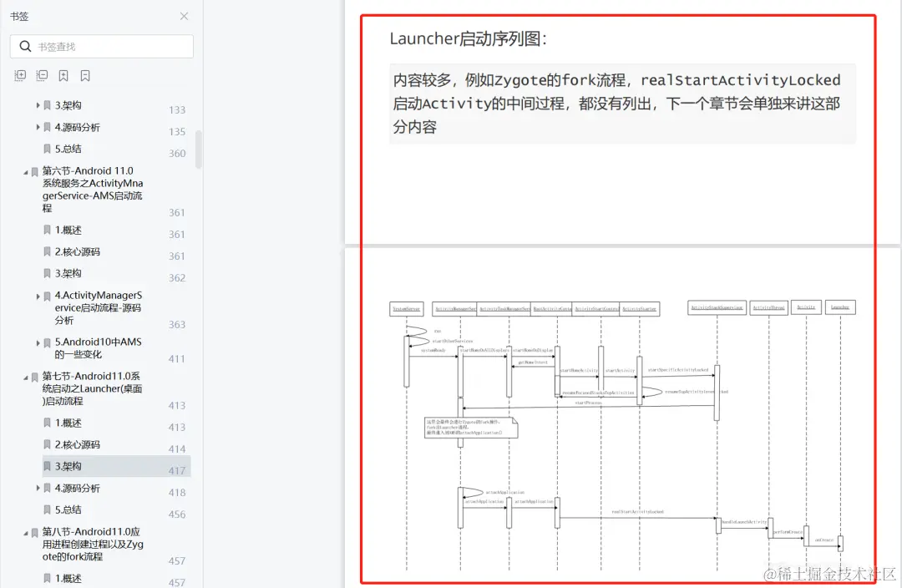Click the bookmark flag icon beside 3.架构
The height and width of the screenshot is (588, 902).
click(x=46, y=105)
